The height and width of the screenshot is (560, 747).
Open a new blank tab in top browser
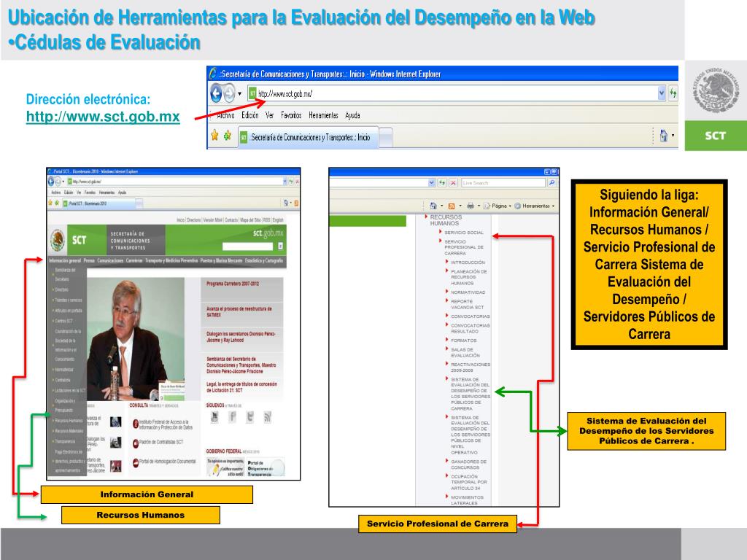[386, 138]
